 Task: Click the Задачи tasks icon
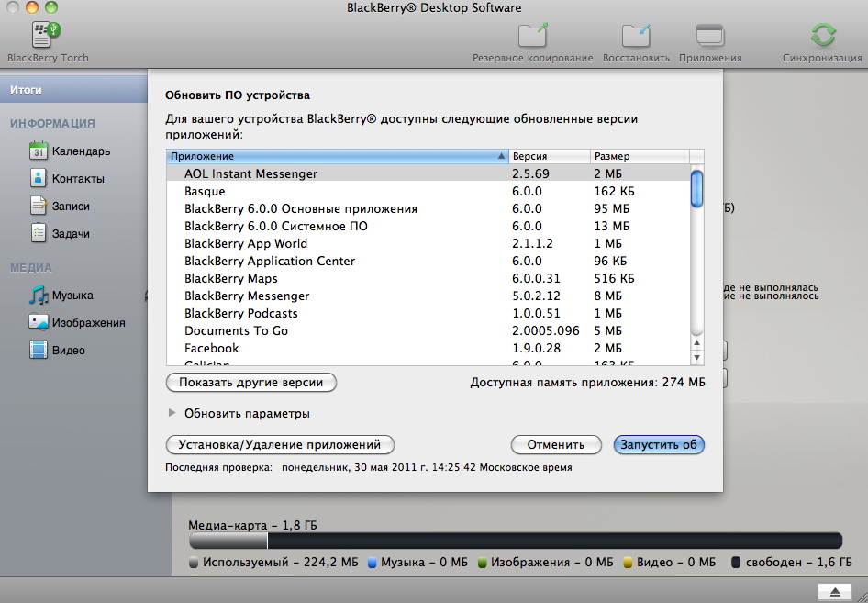39,233
